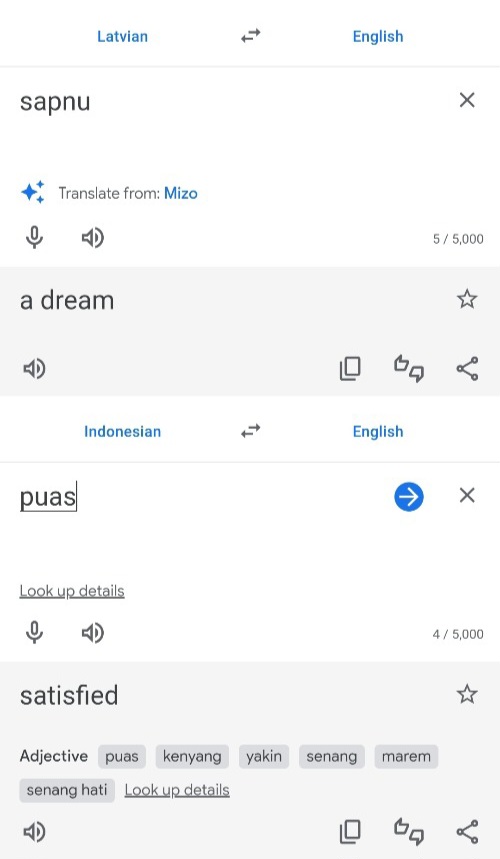This screenshot has width=500, height=859.
Task: Rate the "a dream" translation
Action: [x=409, y=368]
